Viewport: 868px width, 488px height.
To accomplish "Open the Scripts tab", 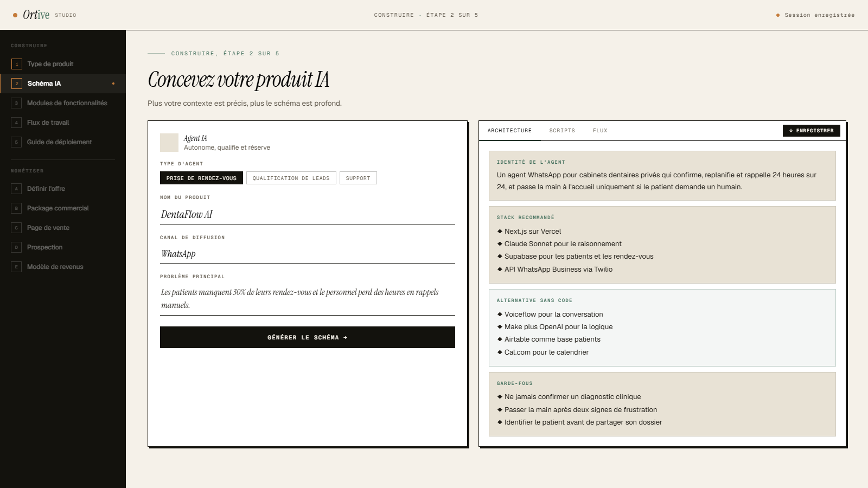I will (562, 131).
